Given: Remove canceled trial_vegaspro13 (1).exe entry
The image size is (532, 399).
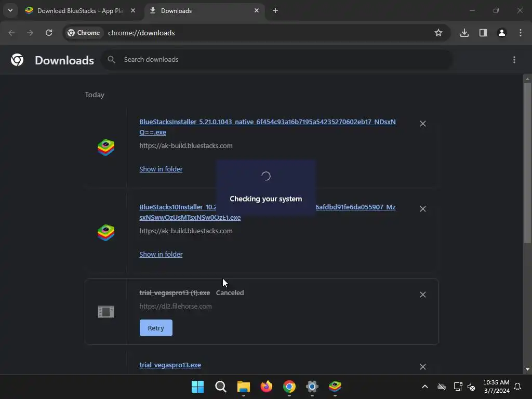Looking at the screenshot, I should click(423, 295).
